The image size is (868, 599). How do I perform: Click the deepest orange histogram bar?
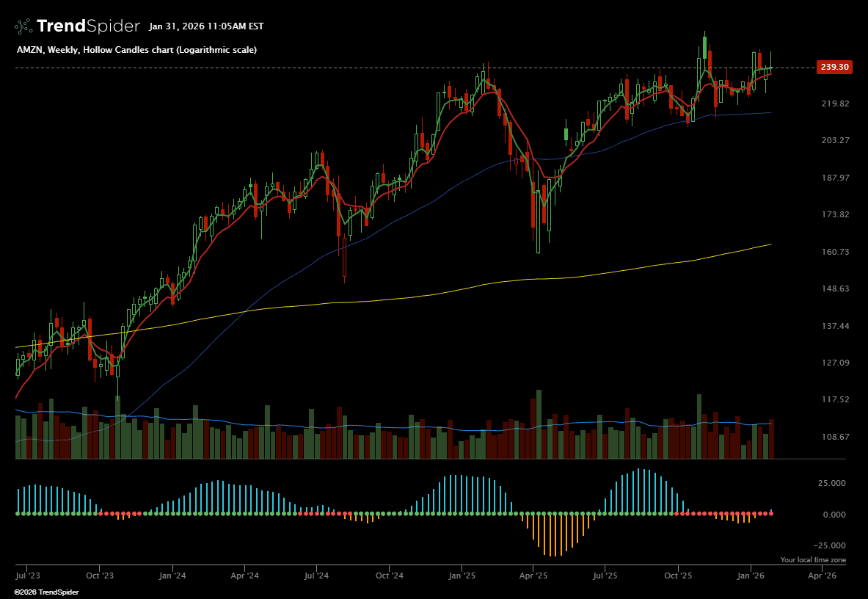click(552, 534)
